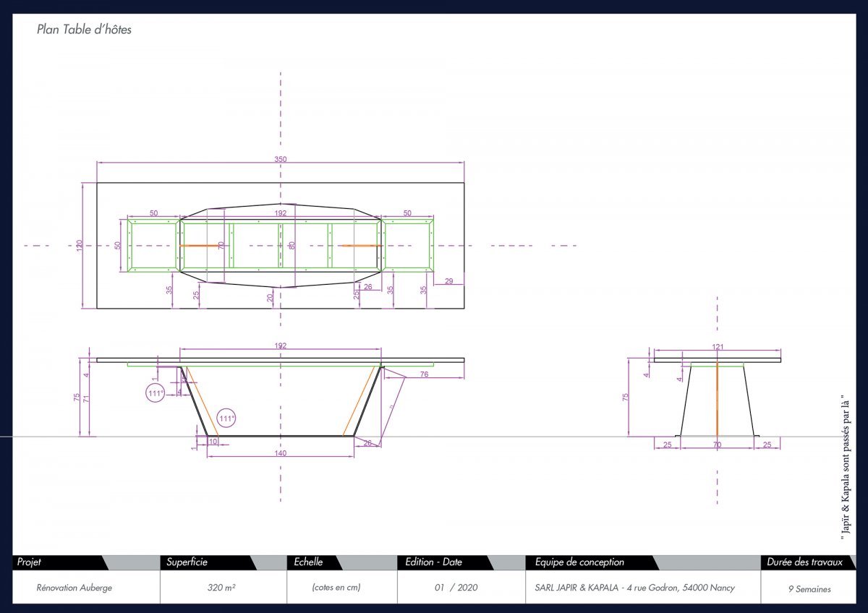This screenshot has width=868, height=613.
Task: Click the 120 width dimension on top view
Action: tap(80, 246)
